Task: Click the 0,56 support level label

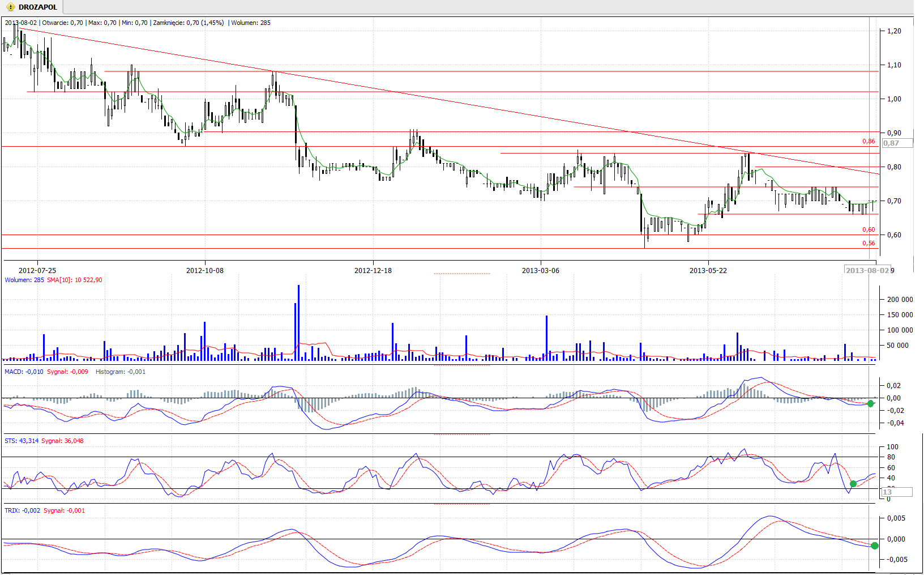Action: coord(869,243)
